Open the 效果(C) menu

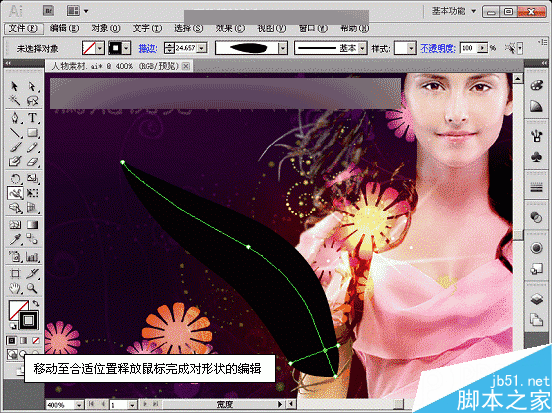[230, 28]
